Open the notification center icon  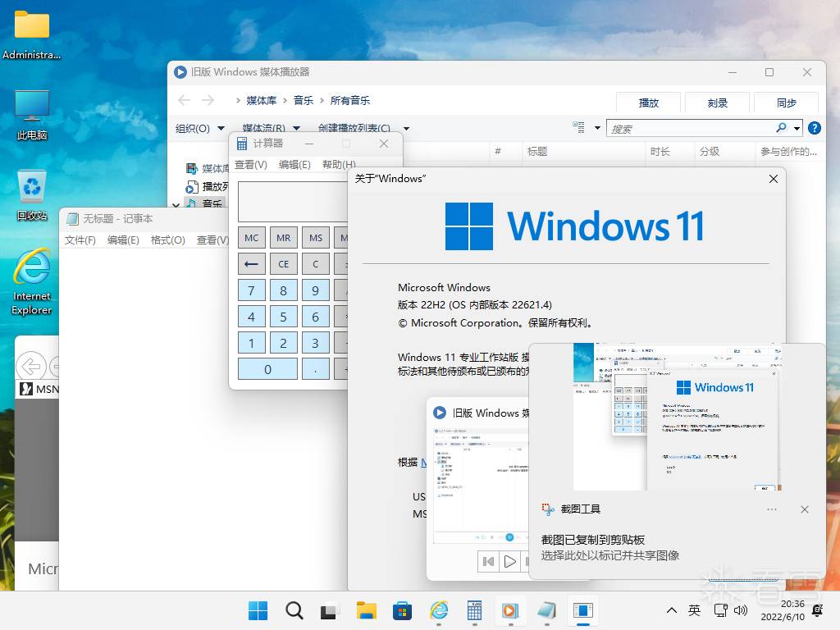[818, 610]
